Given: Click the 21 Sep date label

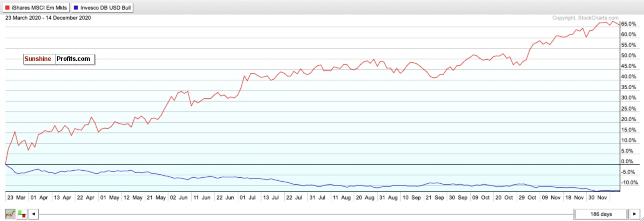Looking at the screenshot, I should pos(435,198).
